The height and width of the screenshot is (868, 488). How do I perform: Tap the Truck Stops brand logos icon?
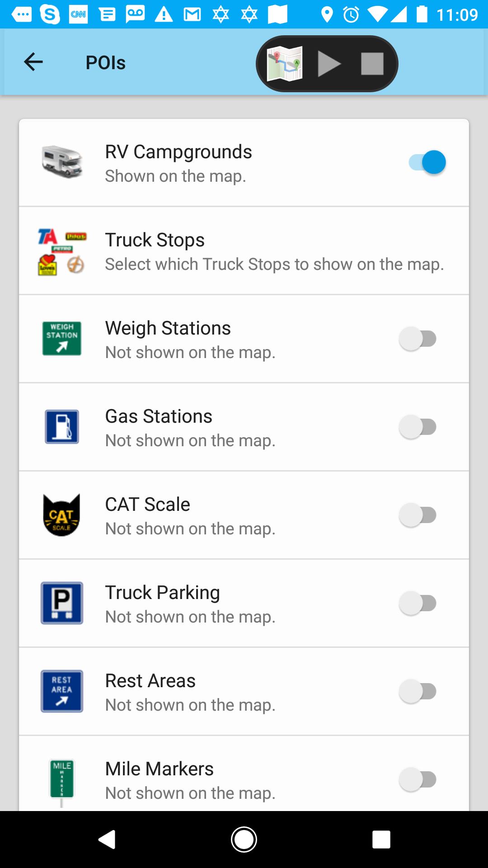[62, 251]
